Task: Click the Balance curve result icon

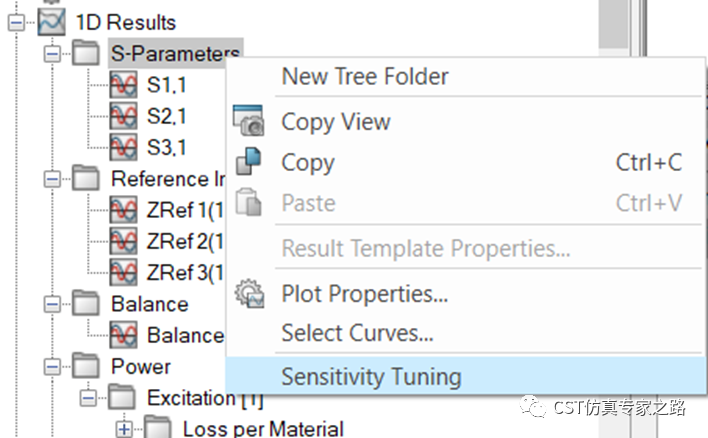Action: (123, 335)
